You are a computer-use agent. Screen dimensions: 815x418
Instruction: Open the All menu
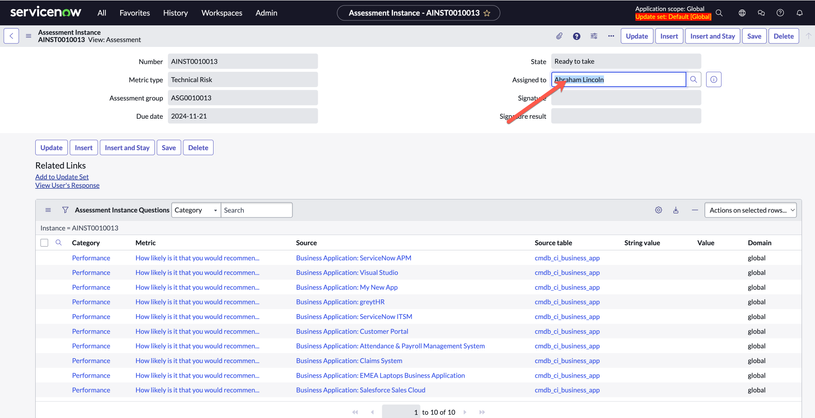[x=102, y=13]
